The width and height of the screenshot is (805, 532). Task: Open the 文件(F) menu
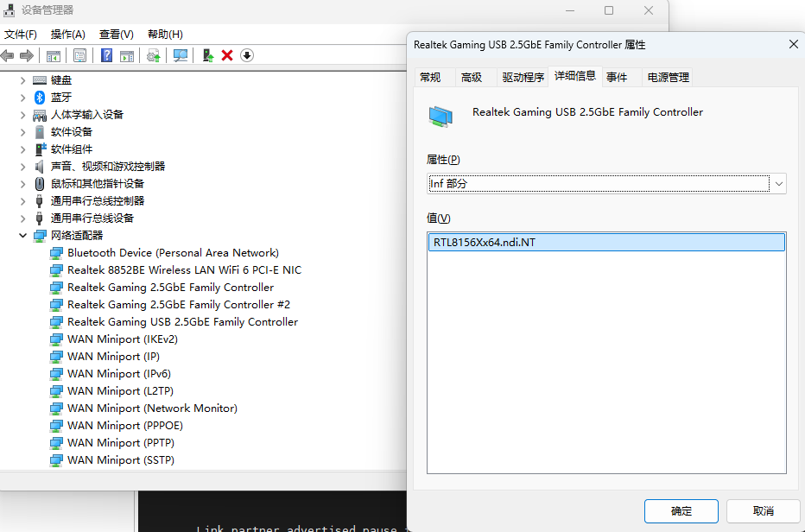coord(21,35)
